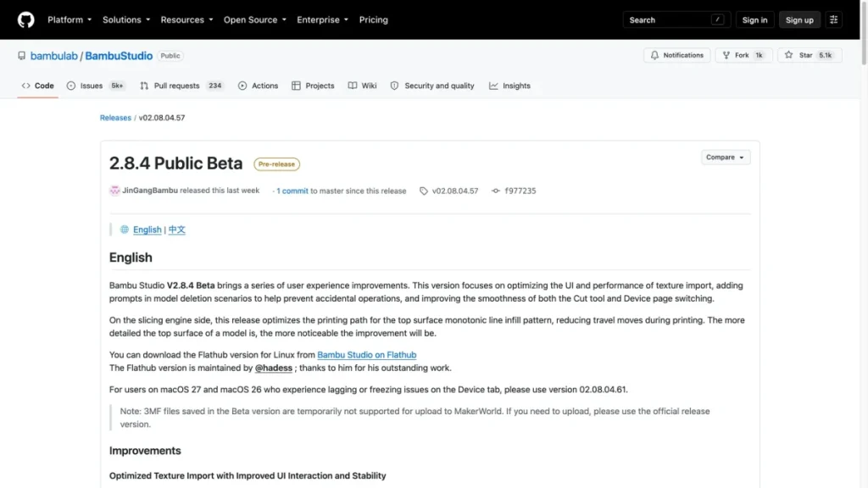Image resolution: width=868 pixels, height=488 pixels.
Task: Open the Actions tab
Action: tap(258, 86)
